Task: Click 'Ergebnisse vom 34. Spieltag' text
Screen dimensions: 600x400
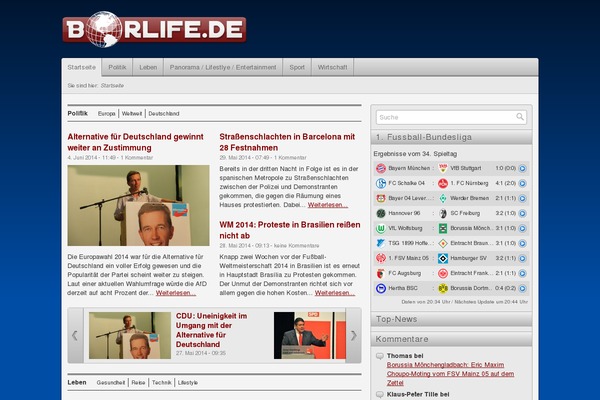Action: [x=415, y=154]
